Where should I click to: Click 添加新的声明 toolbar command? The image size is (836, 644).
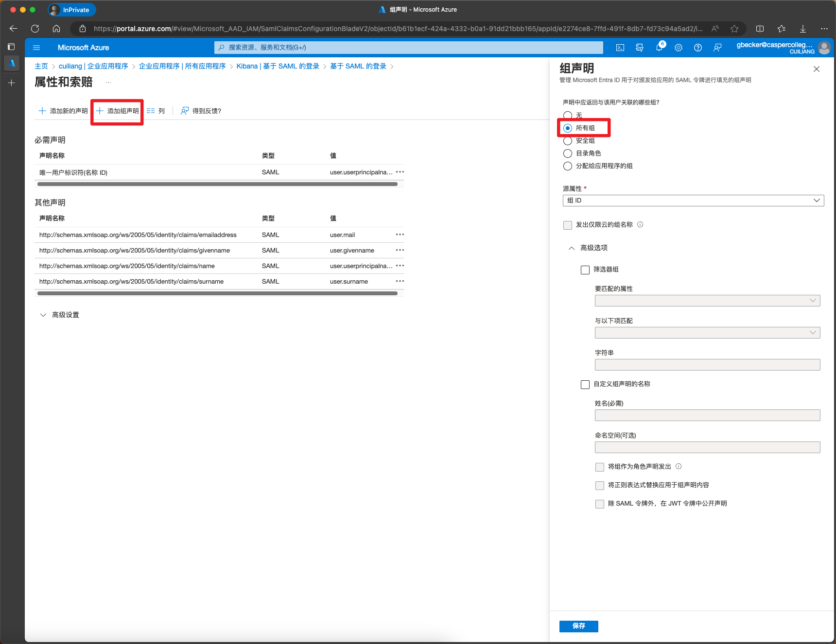(63, 111)
